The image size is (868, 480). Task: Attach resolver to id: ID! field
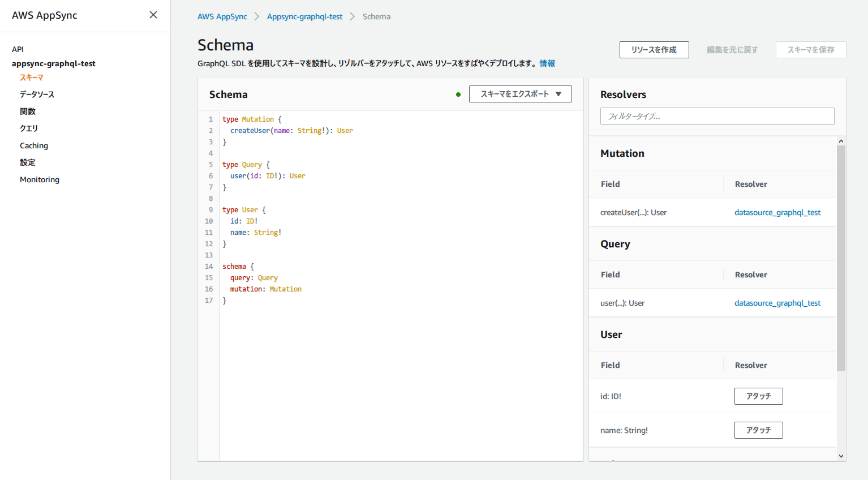[x=758, y=396]
